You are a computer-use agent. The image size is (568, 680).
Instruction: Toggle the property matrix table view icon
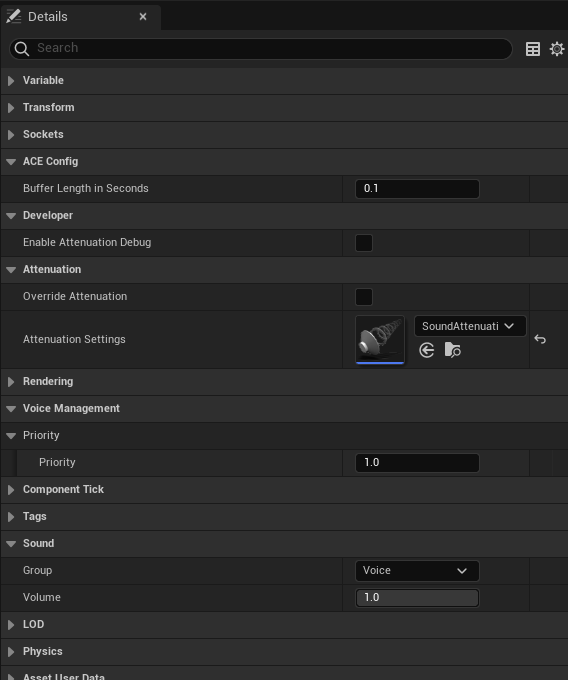tap(533, 49)
